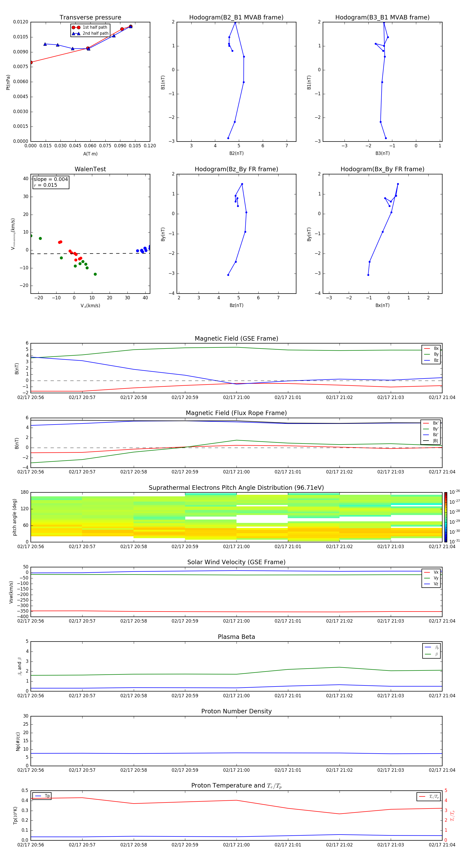Click the 'Hodogram(Bx_By FR frame)' title
473x868 pixels.
(382, 169)
